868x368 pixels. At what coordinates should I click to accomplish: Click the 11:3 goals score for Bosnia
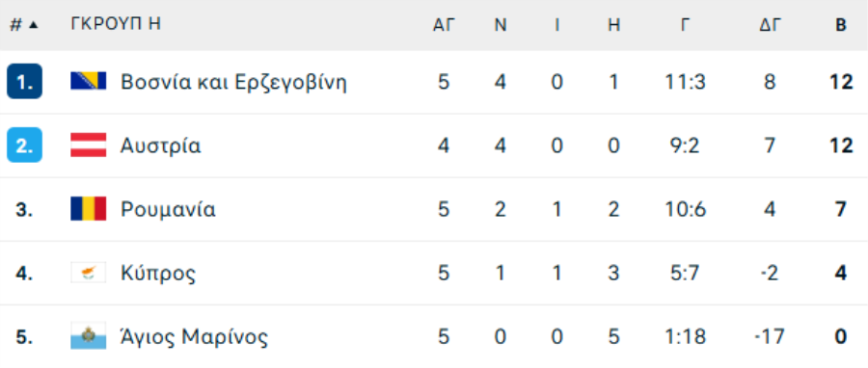[x=686, y=82]
